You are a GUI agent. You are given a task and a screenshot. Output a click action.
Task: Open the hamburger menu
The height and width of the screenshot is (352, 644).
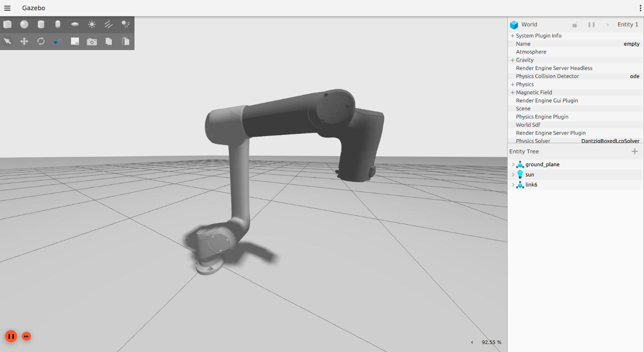[7, 8]
